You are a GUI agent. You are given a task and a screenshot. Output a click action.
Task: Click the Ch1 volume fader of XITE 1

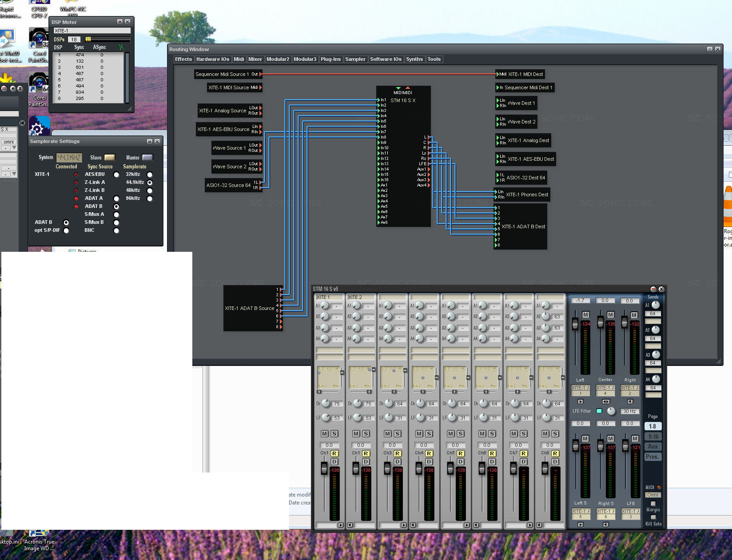coord(324,468)
